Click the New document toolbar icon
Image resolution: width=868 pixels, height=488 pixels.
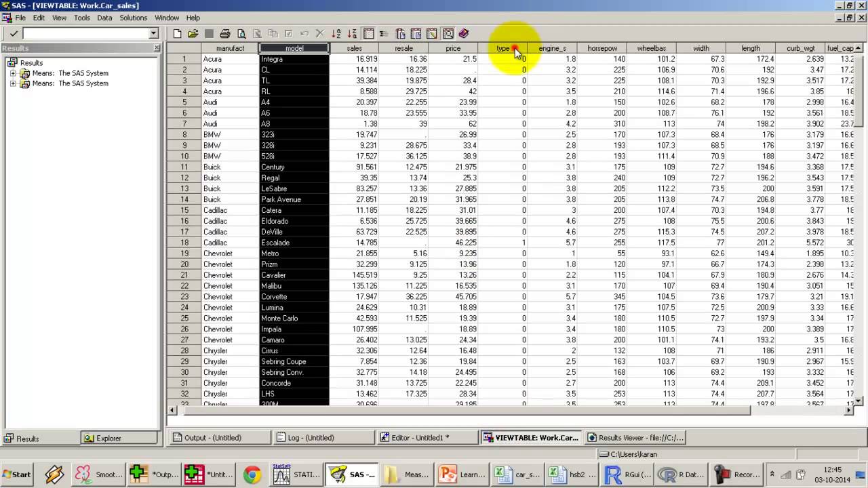click(x=178, y=33)
